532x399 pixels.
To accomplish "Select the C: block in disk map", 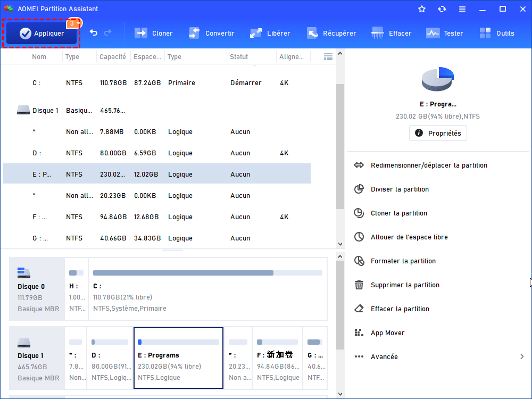I will pos(207,289).
